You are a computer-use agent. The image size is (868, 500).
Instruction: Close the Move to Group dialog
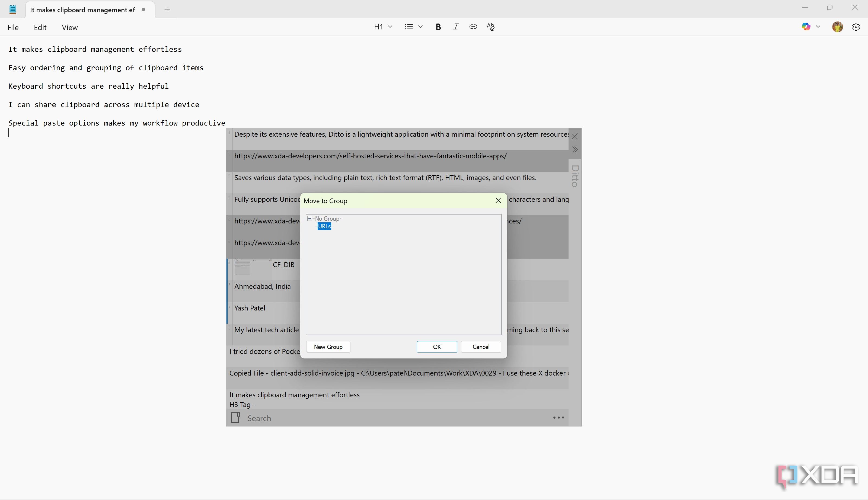click(x=498, y=201)
